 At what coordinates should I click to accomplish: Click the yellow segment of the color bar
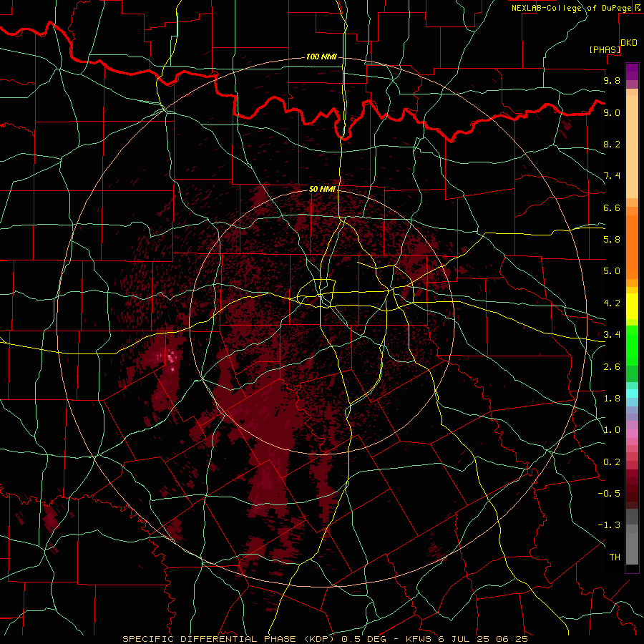pos(632,306)
